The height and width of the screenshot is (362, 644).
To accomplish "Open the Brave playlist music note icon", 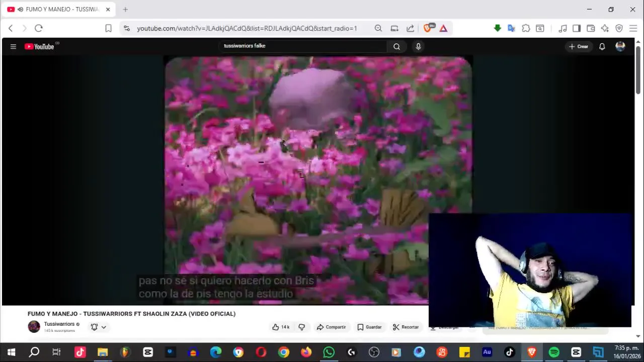I will (563, 29).
